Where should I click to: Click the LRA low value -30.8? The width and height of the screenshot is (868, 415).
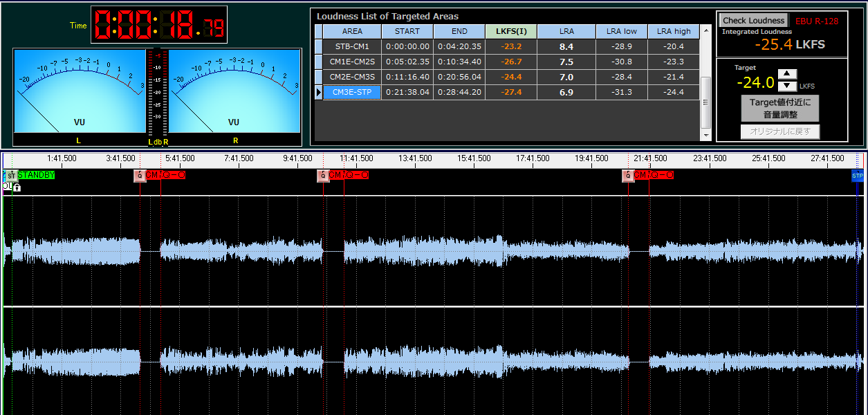click(622, 62)
